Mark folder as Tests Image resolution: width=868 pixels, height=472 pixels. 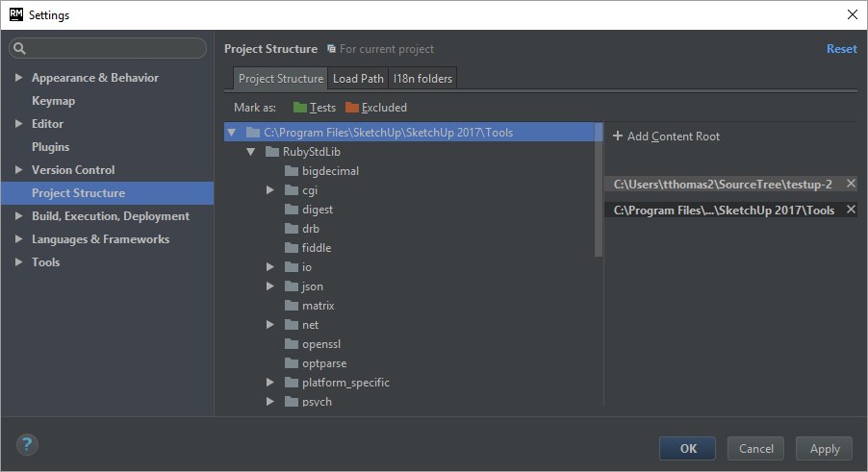314,108
